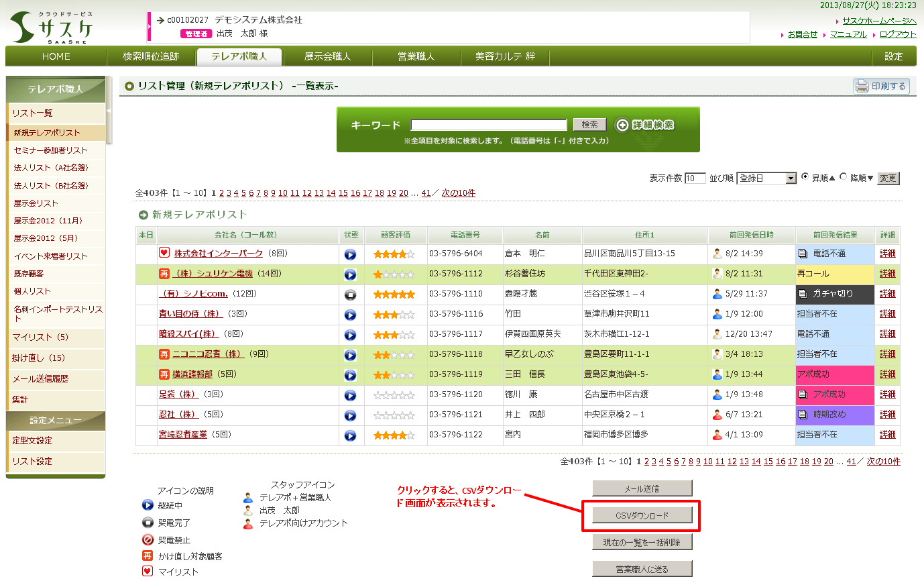Screen dimensions: 924x585
Task: Click staff icon next to 8/2 14:39
Action: [x=717, y=254]
